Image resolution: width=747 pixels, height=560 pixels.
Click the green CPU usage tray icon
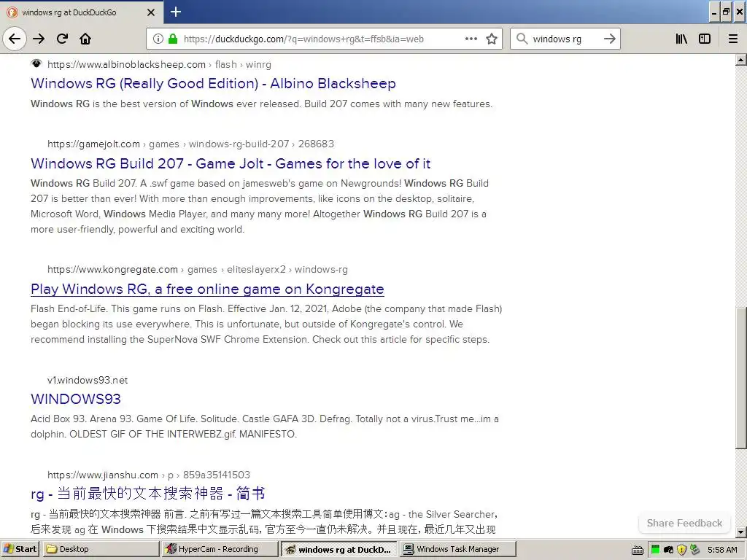pos(656,550)
